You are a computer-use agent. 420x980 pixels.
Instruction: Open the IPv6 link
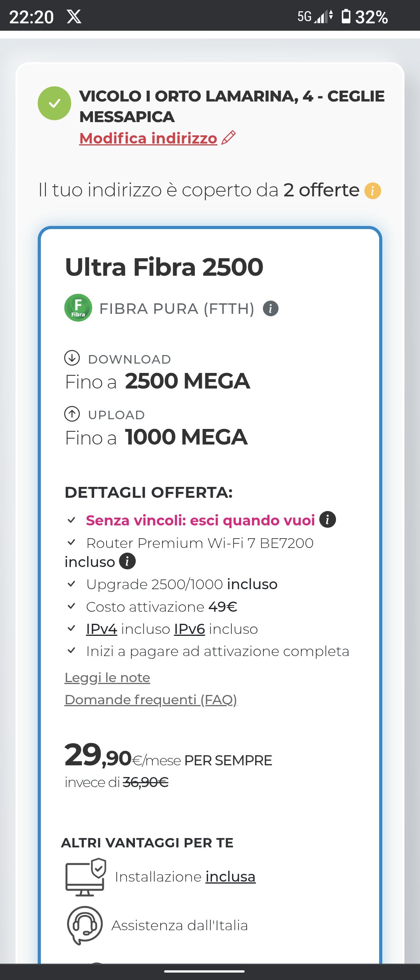pos(189,629)
